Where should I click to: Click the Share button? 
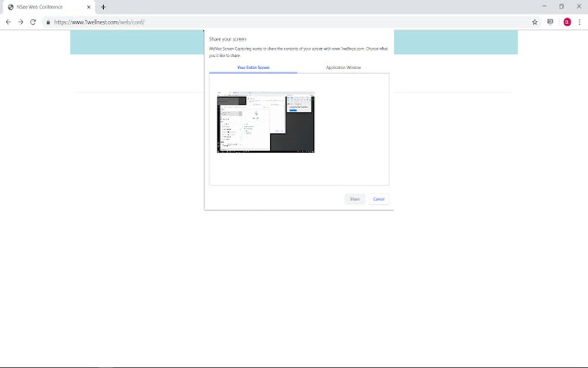click(355, 198)
